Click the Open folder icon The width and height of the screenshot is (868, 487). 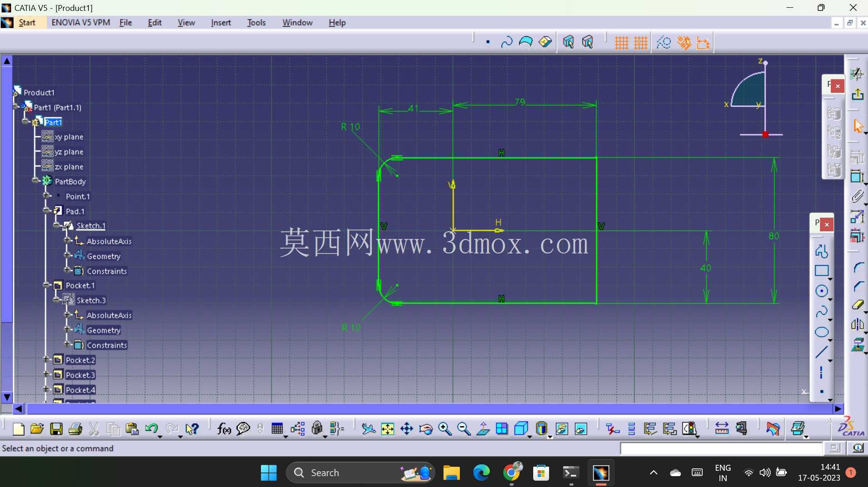[37, 429]
